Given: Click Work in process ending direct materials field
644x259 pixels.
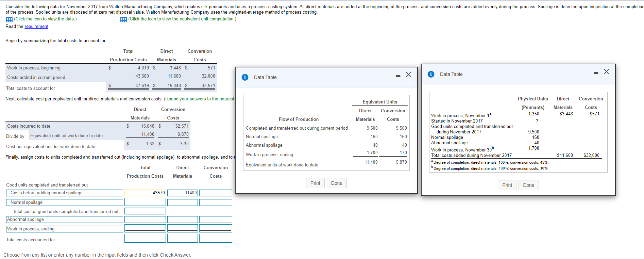Looking at the screenshot, I should click(x=183, y=228).
